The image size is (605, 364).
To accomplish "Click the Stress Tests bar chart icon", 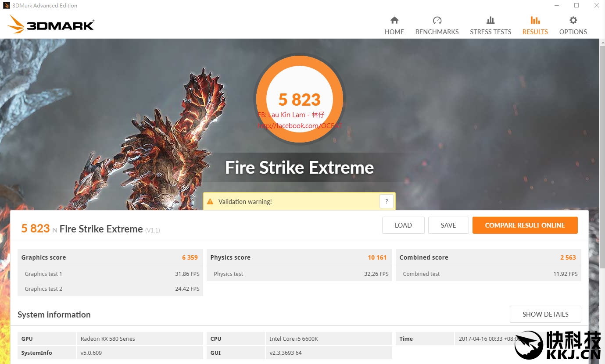I will 490,20.
